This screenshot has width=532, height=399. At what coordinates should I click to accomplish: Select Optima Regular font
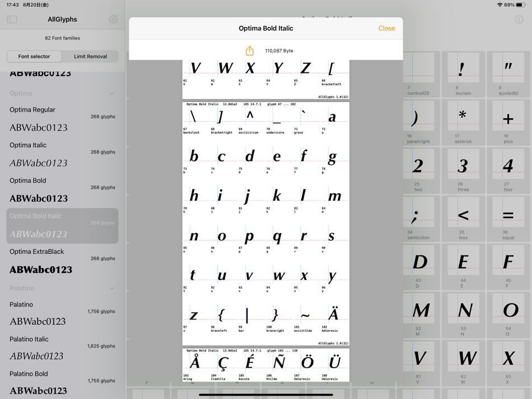62,119
